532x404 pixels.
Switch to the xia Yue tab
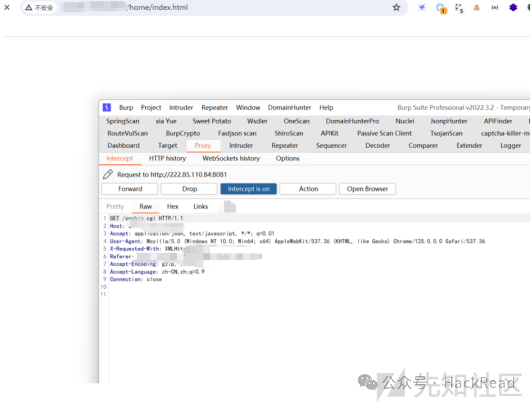[x=166, y=121]
